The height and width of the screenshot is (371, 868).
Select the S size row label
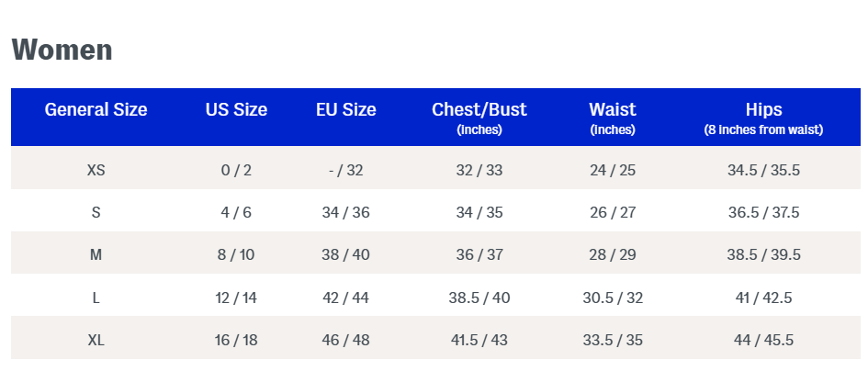click(96, 212)
